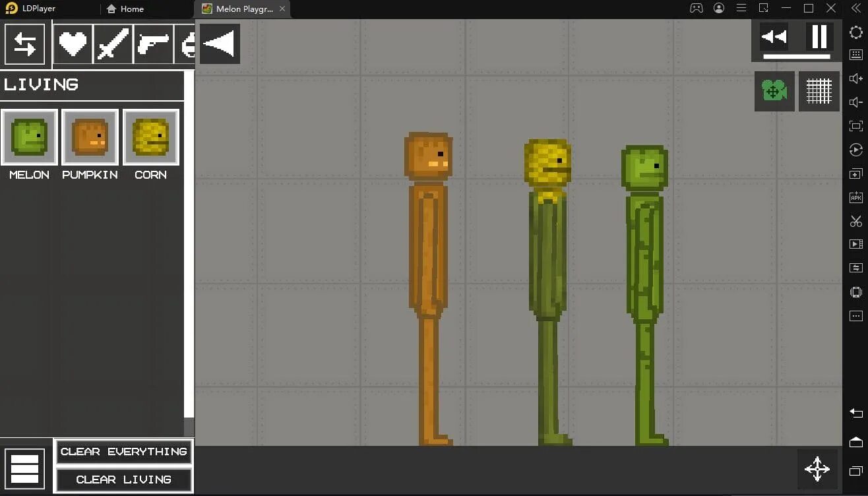Click the PUMPKIN label text
Screen dimensions: 868x496
tap(90, 175)
